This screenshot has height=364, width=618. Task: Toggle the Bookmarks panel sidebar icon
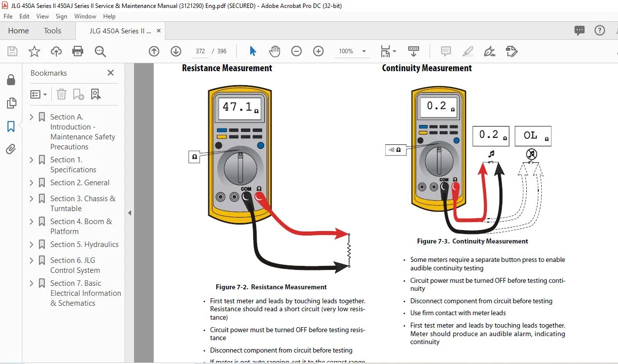(x=10, y=126)
